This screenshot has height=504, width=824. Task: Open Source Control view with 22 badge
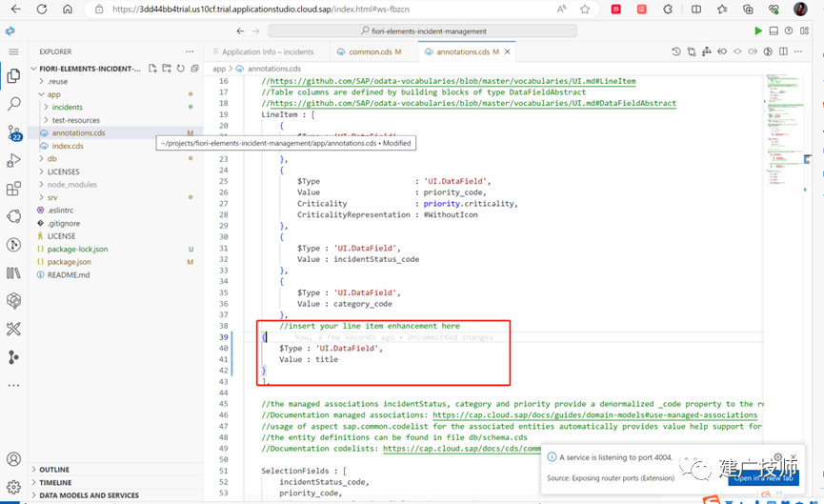[x=14, y=132]
